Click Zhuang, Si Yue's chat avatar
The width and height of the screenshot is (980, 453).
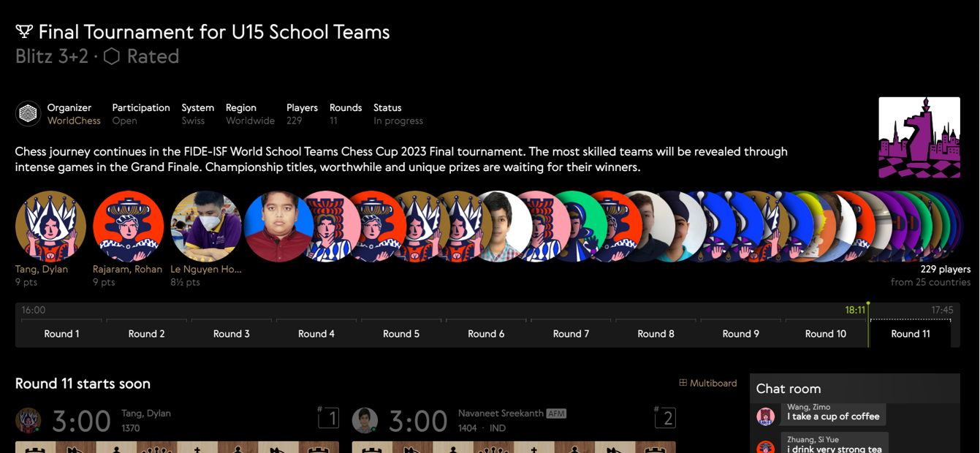[765, 447]
